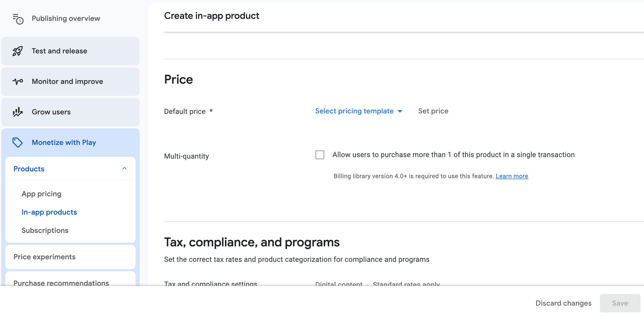Image resolution: width=644 pixels, height=317 pixels.
Task: Open Publishing overview from the sidebar
Action: coord(66,18)
